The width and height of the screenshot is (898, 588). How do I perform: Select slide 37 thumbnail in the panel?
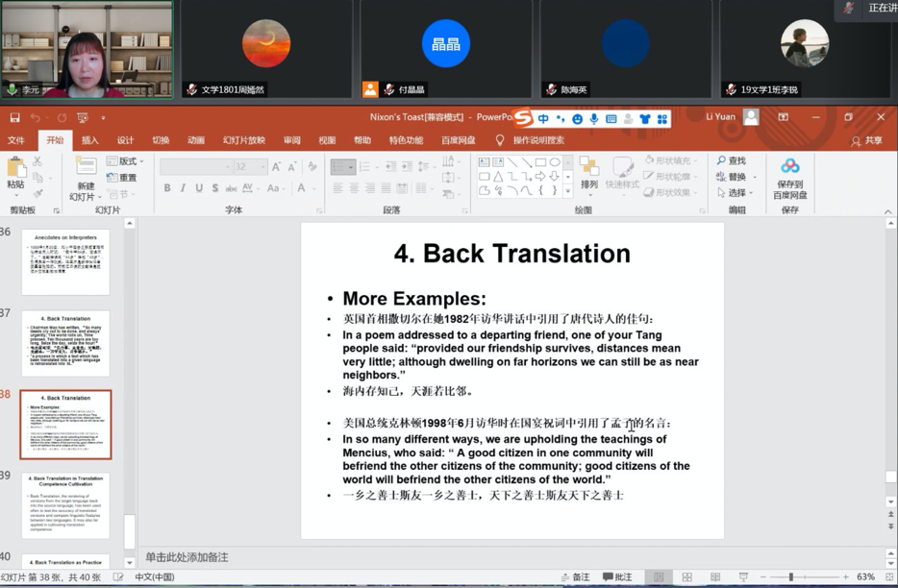point(65,343)
